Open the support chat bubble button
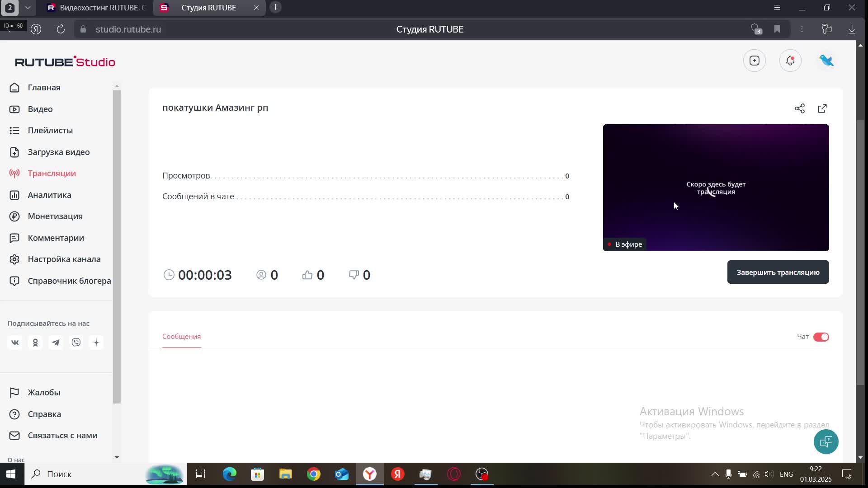This screenshot has width=868, height=488. [x=826, y=441]
